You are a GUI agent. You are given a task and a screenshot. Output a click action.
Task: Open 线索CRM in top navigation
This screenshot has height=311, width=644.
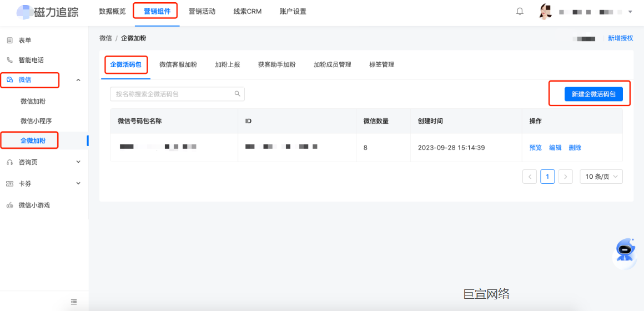[x=247, y=12]
